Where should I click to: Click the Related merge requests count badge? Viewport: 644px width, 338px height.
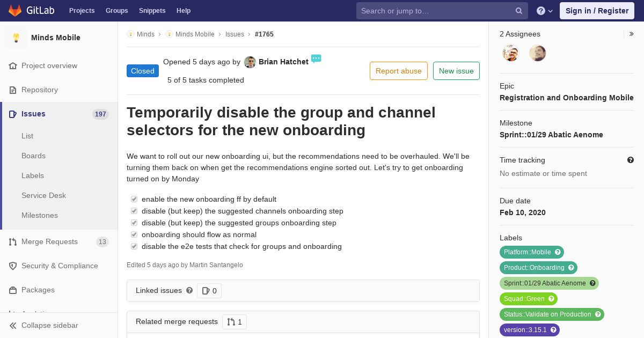click(x=235, y=322)
